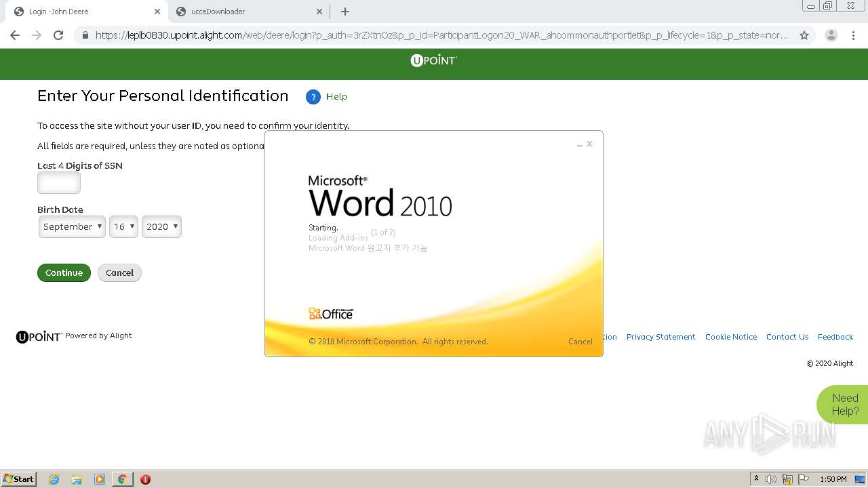Open the Windows Start menu
Screen dimensions: 868x488
coord(19,479)
